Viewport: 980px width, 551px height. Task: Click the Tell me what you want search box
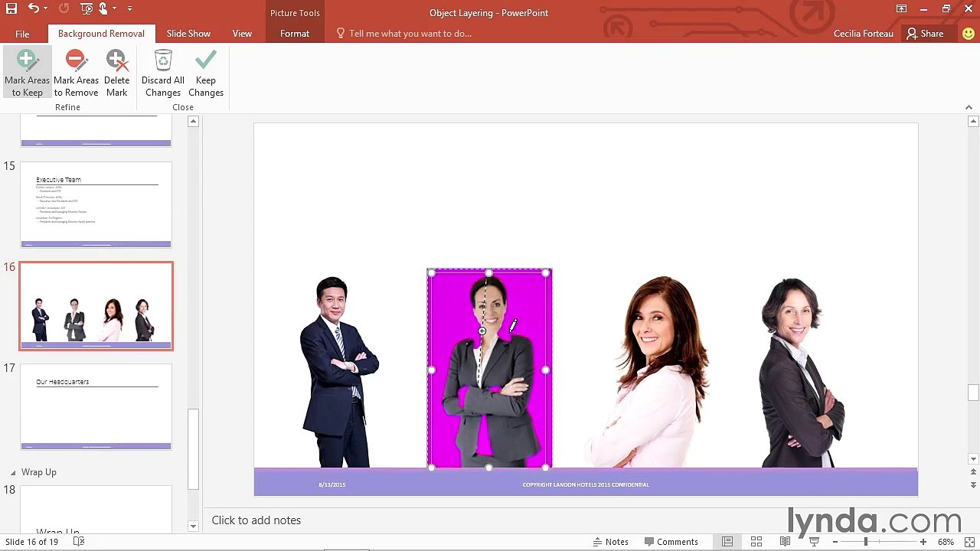[x=410, y=34]
